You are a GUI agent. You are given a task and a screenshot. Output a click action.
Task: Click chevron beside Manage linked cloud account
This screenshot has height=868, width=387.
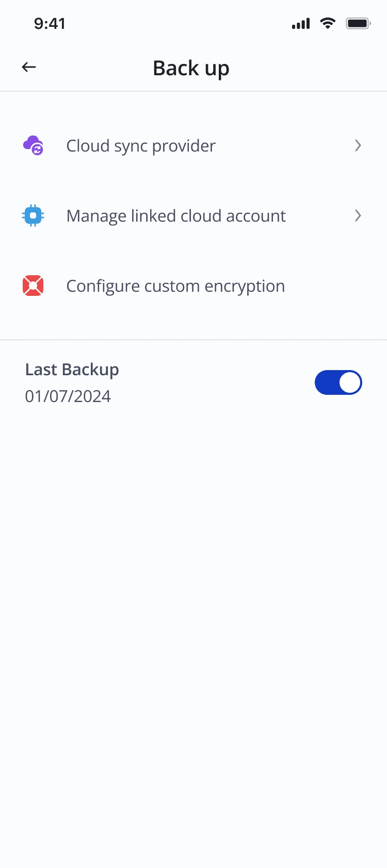tap(358, 215)
